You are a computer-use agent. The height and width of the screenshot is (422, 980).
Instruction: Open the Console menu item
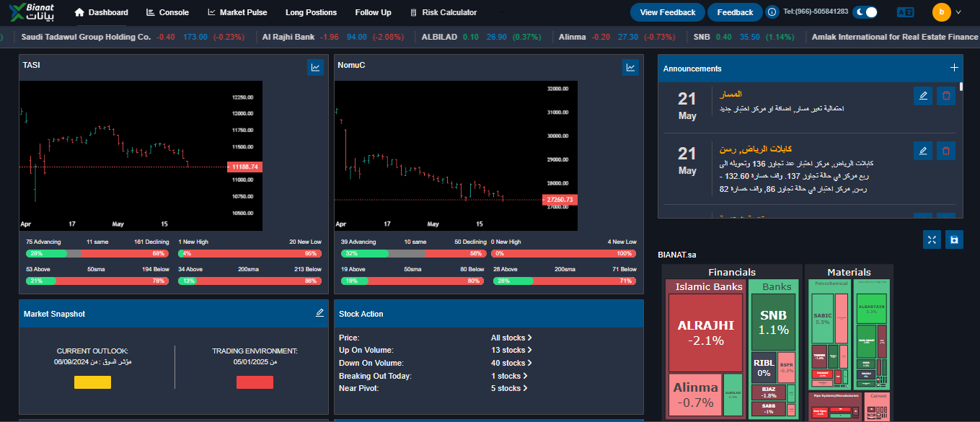tap(167, 12)
